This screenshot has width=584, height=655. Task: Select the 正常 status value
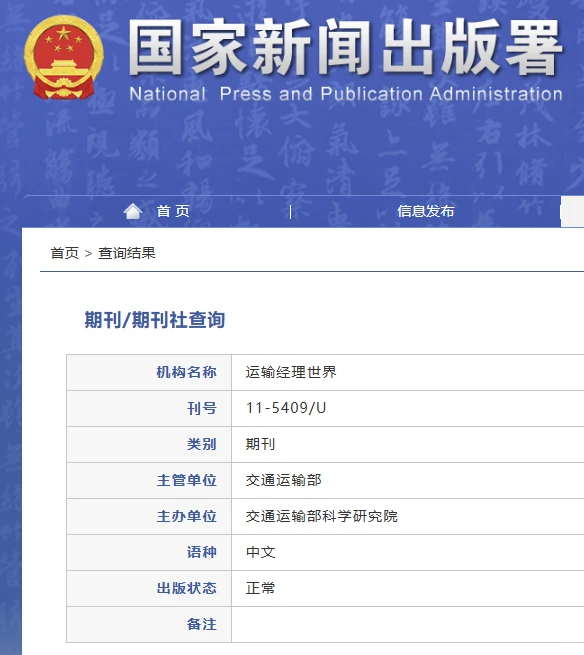(260, 588)
